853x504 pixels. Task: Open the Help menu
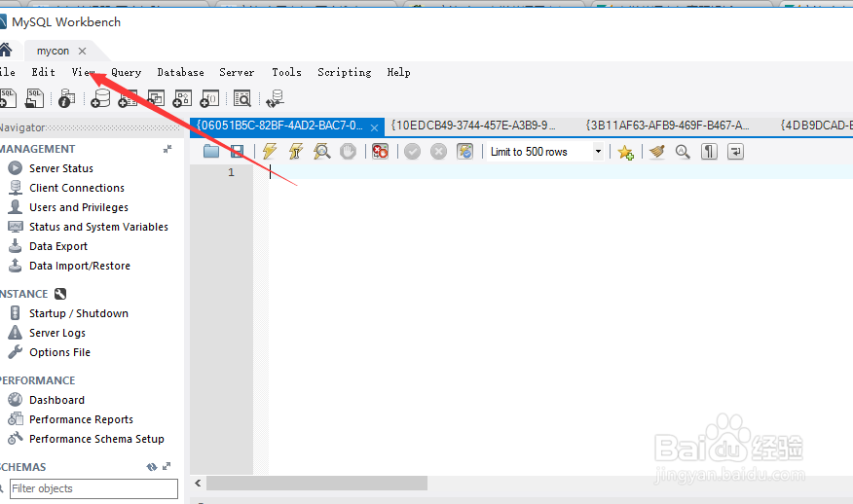click(x=399, y=72)
